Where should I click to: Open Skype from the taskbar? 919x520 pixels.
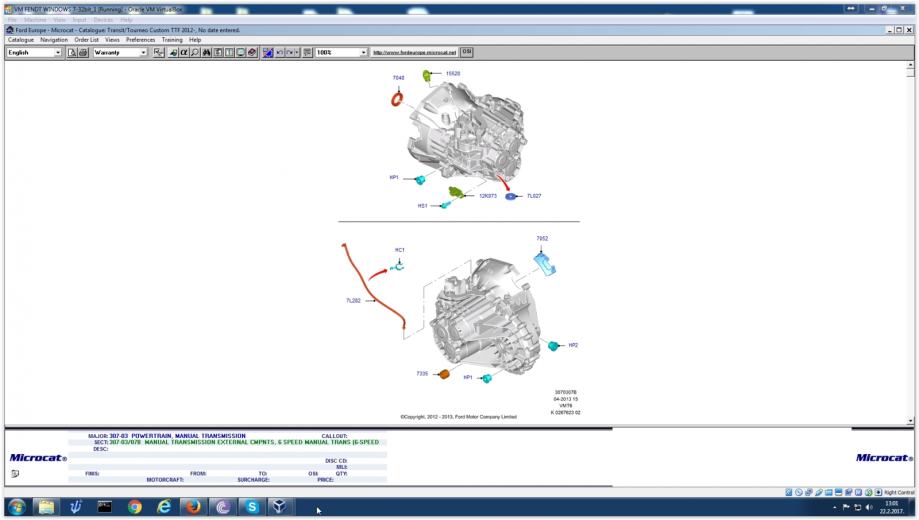(251, 507)
